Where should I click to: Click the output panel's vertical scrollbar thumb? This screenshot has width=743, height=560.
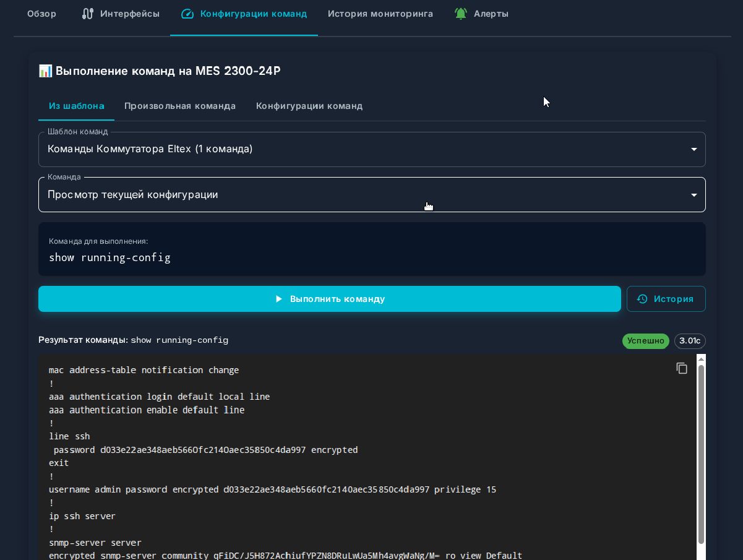coord(701,452)
